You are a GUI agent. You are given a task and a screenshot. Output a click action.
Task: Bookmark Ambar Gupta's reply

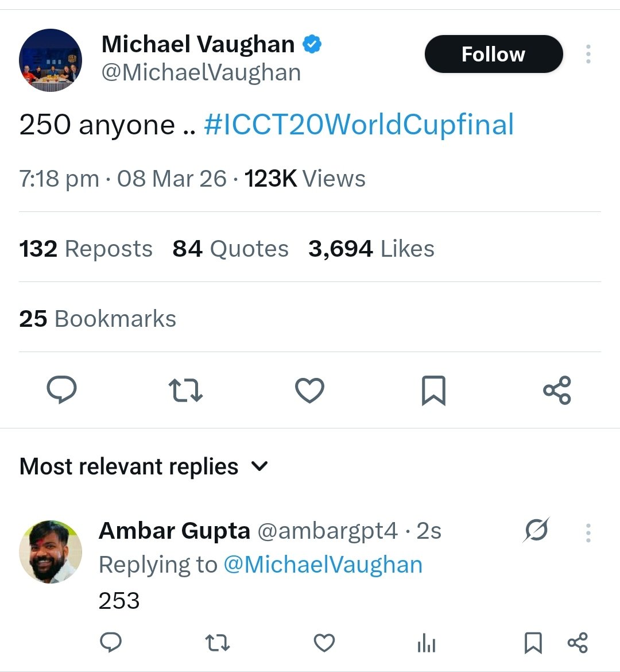tap(533, 643)
